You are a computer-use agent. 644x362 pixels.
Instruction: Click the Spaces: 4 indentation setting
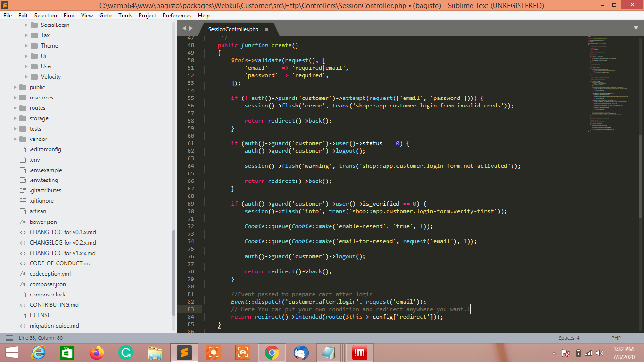569,338
